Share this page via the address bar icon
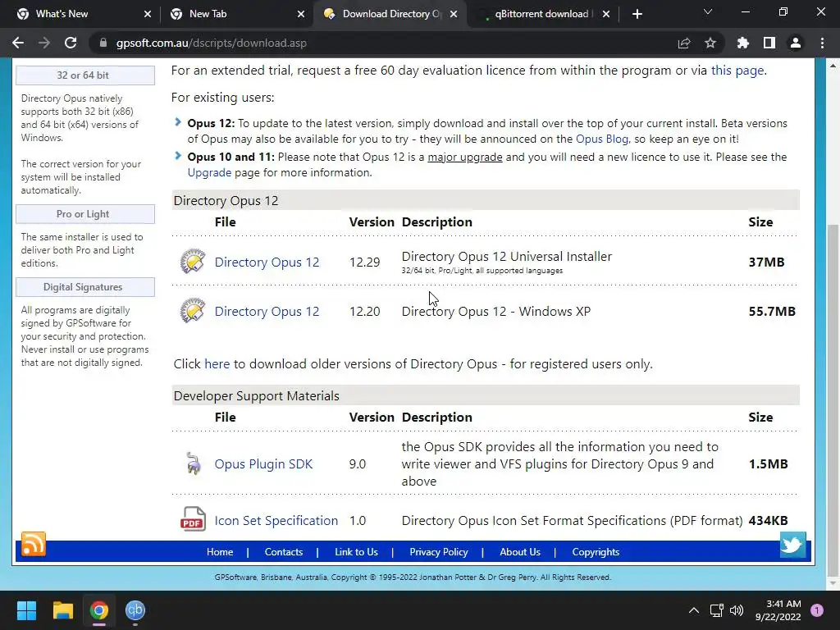 (684, 43)
